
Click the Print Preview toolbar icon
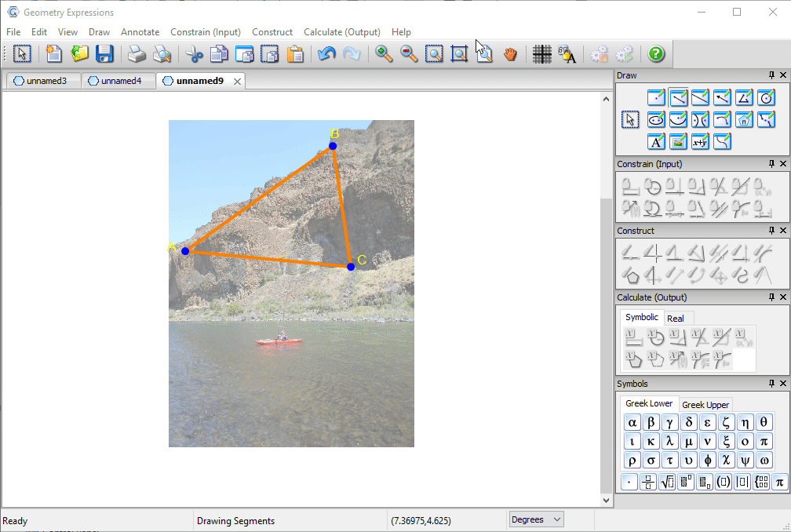point(162,53)
